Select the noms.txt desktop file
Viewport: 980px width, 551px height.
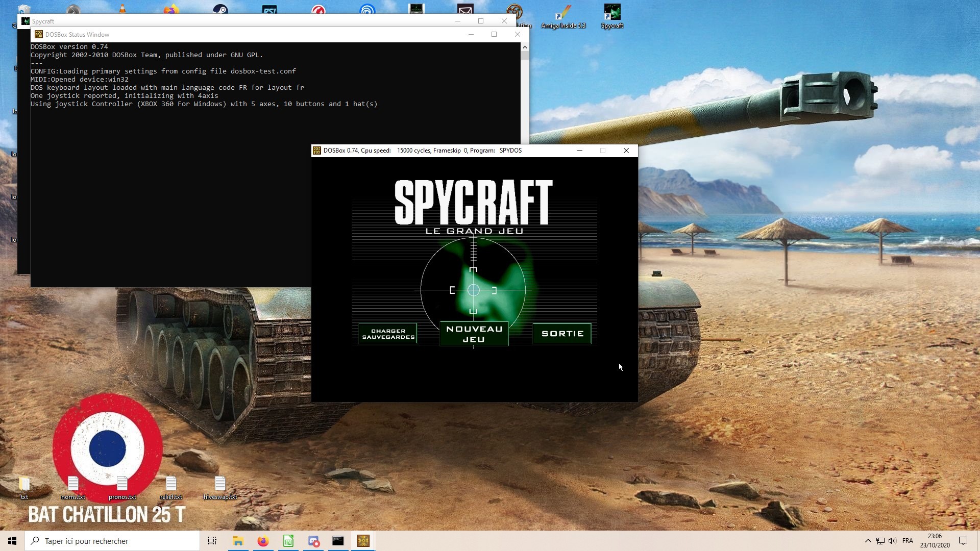pyautogui.click(x=73, y=488)
